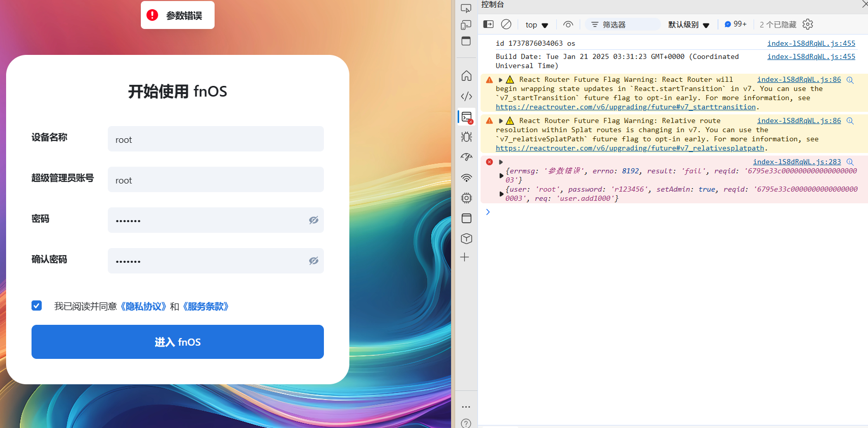Search the v7_startTransition warning with magnifier icon

[x=850, y=80]
